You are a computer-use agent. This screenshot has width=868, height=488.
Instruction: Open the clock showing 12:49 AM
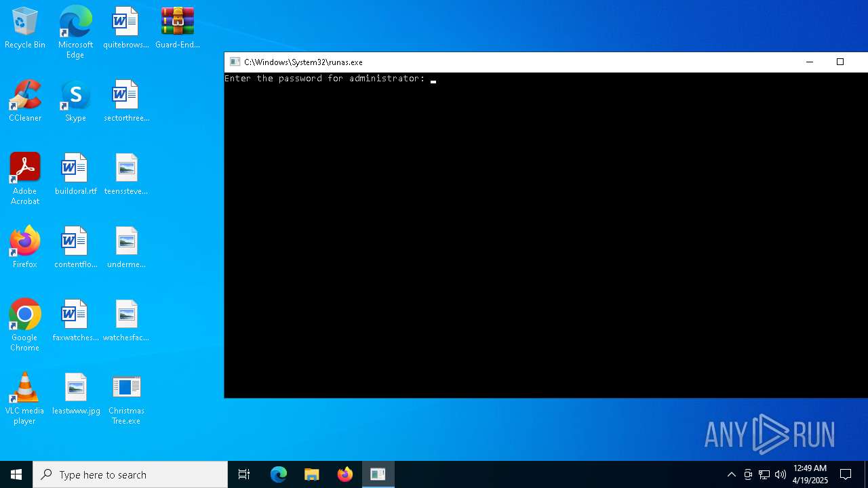pyautogui.click(x=810, y=474)
